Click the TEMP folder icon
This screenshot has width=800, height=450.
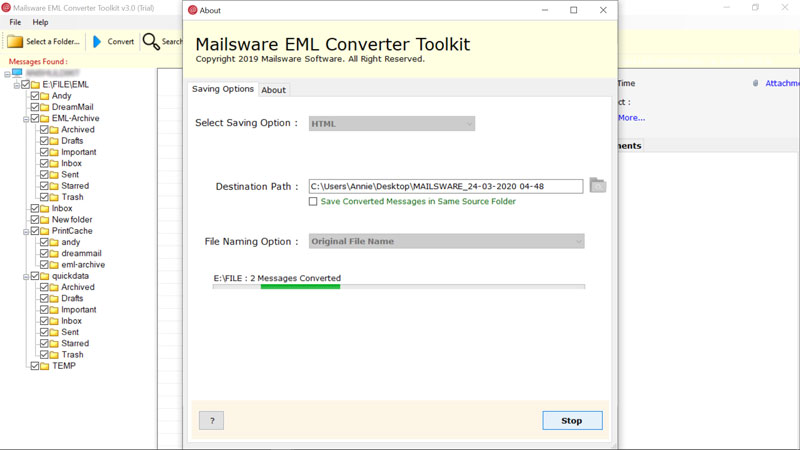point(45,366)
